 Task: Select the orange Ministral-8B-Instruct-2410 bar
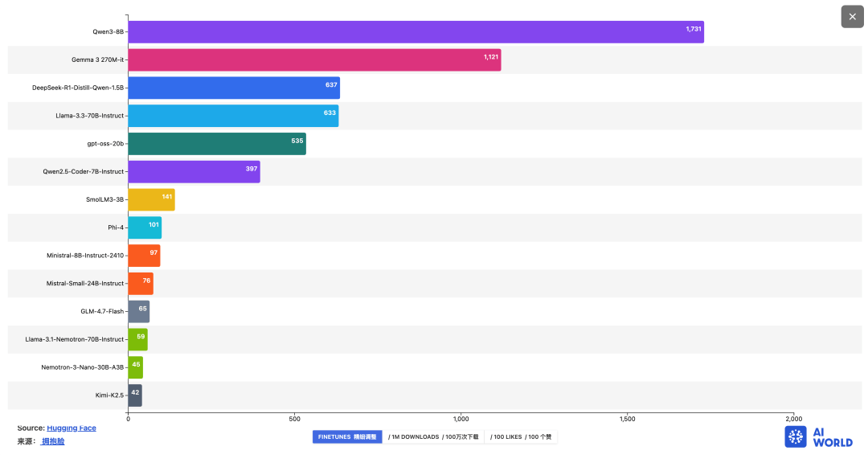tap(145, 256)
